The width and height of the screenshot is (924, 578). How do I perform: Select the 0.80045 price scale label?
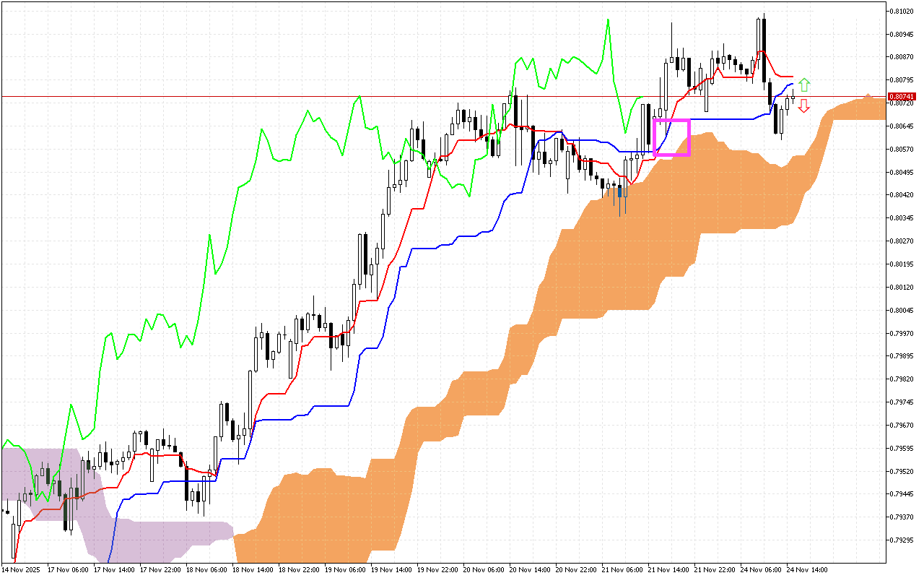coord(902,310)
